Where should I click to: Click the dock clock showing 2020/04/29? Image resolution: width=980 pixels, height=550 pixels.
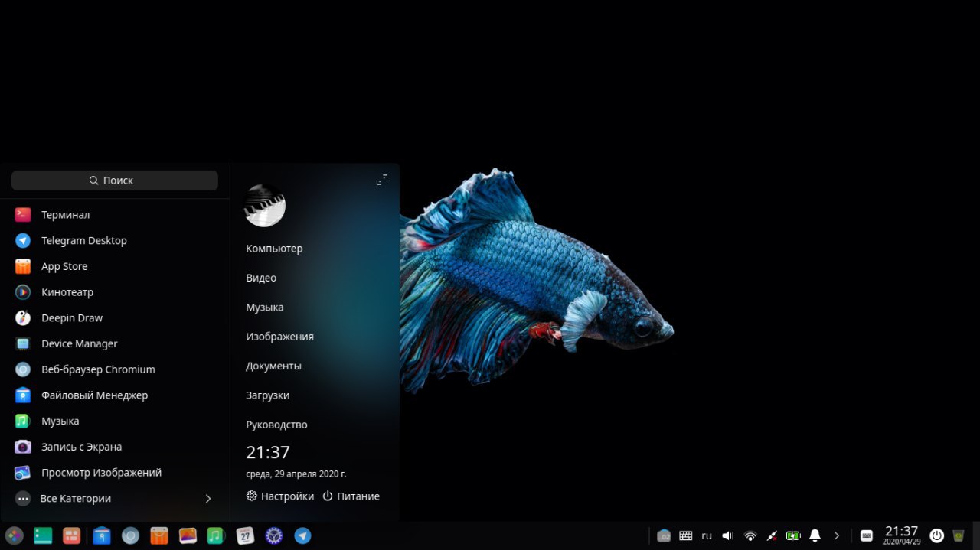(x=901, y=535)
